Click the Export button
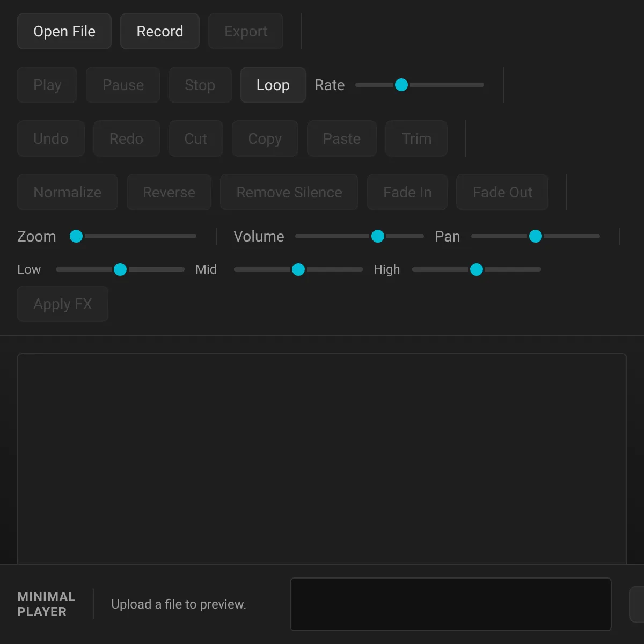The height and width of the screenshot is (644, 644). 246,31
